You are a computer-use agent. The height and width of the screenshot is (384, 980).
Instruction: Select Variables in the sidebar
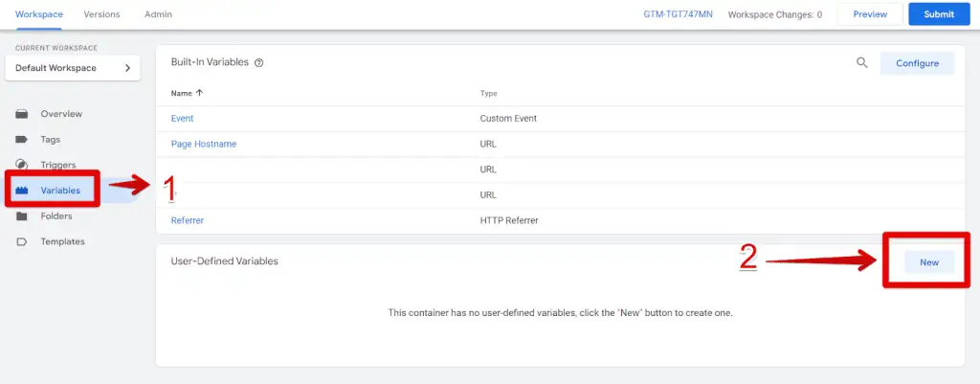click(60, 191)
